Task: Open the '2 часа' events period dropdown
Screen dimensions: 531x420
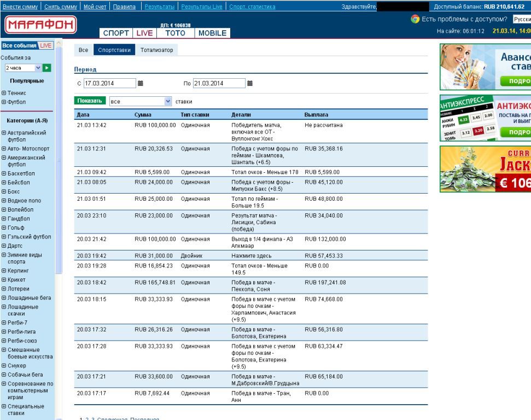Action: [23, 68]
